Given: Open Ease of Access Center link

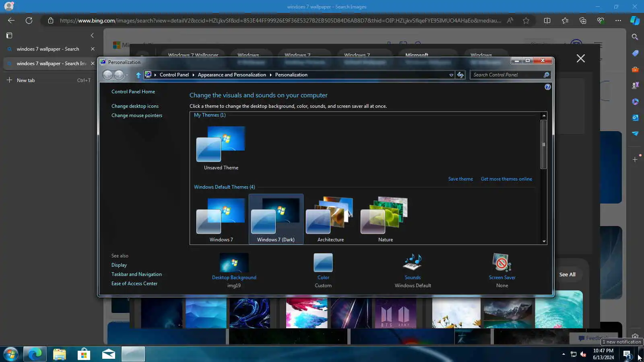Looking at the screenshot, I should tap(134, 284).
